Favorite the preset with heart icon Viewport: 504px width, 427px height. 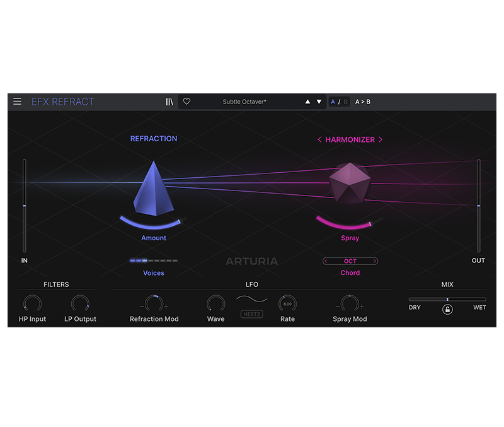point(186,102)
